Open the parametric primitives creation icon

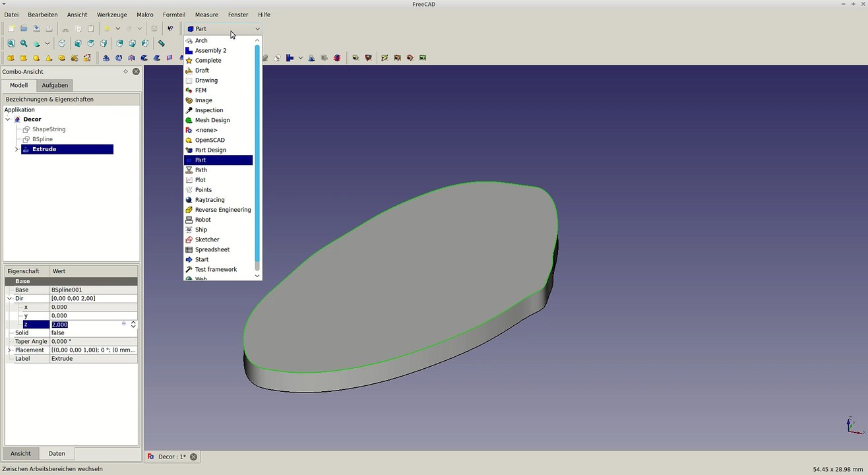[75, 58]
